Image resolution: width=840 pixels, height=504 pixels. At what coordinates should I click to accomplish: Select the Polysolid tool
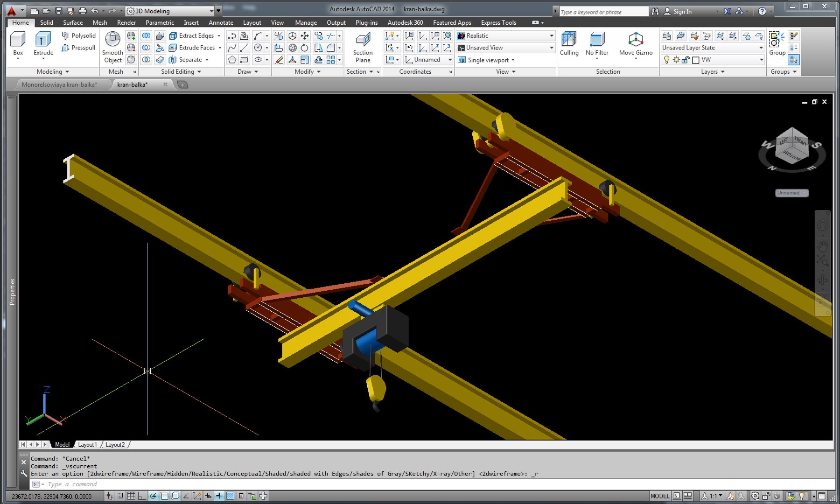click(x=78, y=35)
